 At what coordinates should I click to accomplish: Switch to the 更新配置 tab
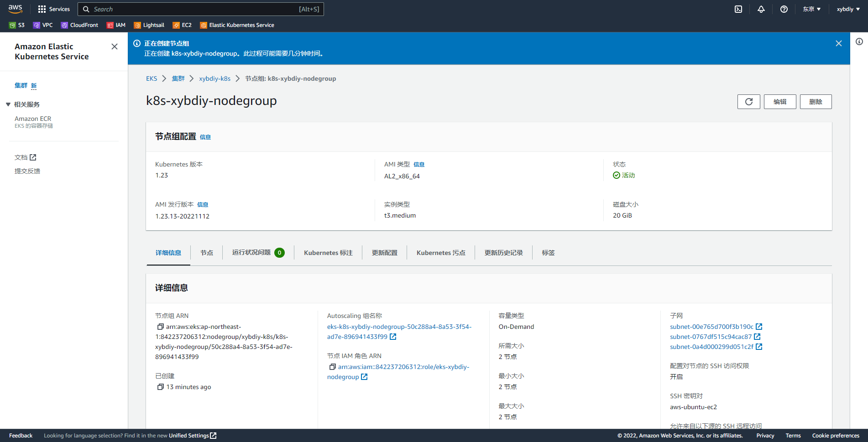pyautogui.click(x=385, y=253)
